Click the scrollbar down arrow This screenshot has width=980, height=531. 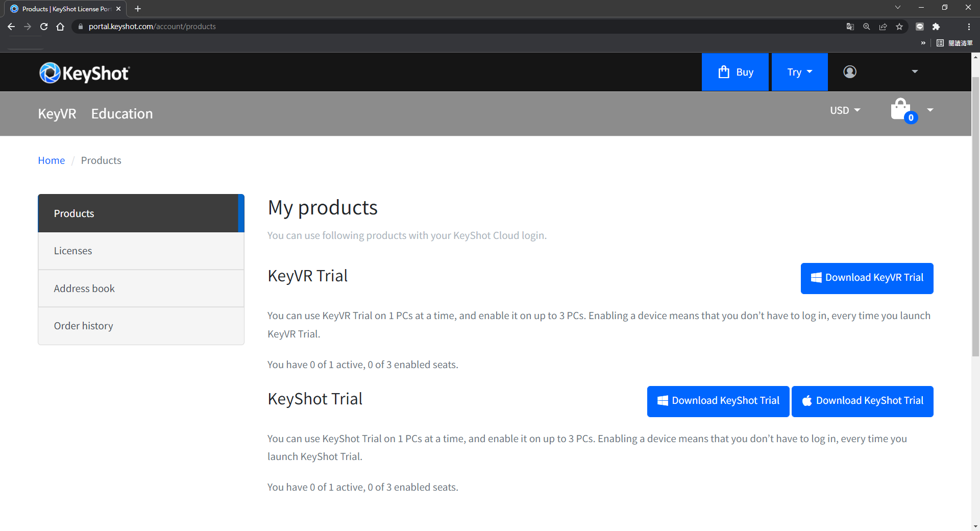(x=975, y=526)
